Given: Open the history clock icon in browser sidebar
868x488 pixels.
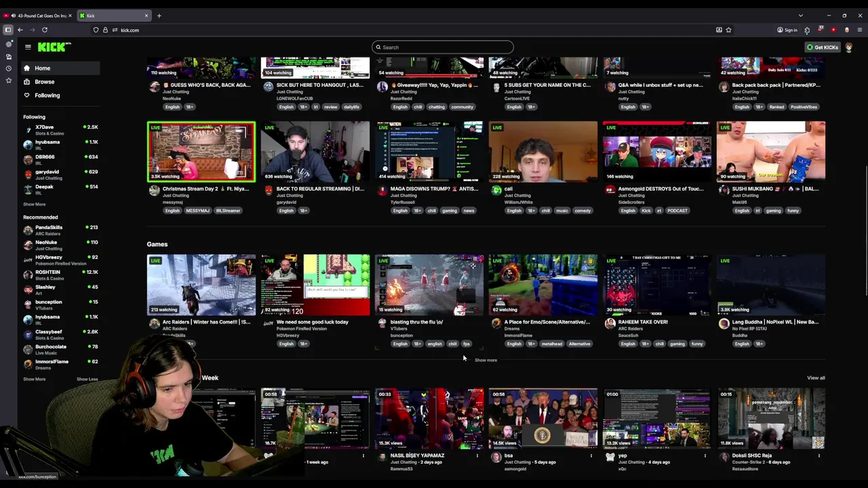Looking at the screenshot, I should [8, 68].
